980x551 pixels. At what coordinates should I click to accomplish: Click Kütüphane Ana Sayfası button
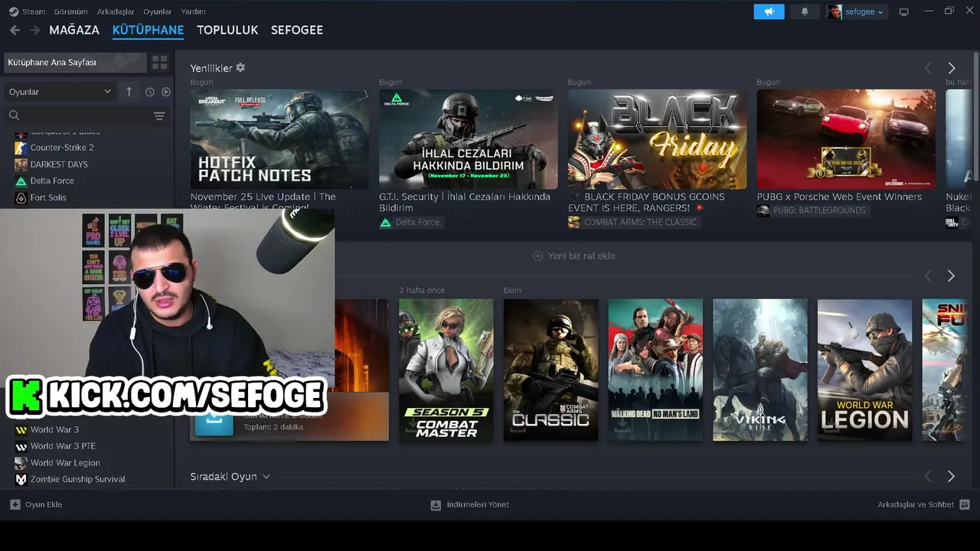point(75,62)
